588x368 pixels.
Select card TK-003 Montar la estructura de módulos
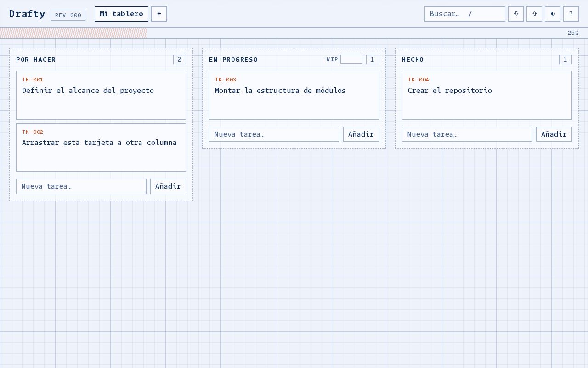point(294,95)
